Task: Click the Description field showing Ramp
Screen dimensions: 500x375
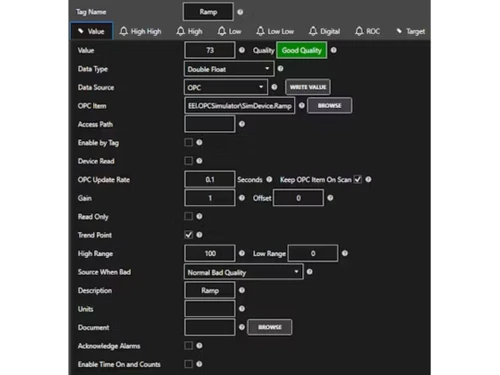Action: tap(209, 290)
